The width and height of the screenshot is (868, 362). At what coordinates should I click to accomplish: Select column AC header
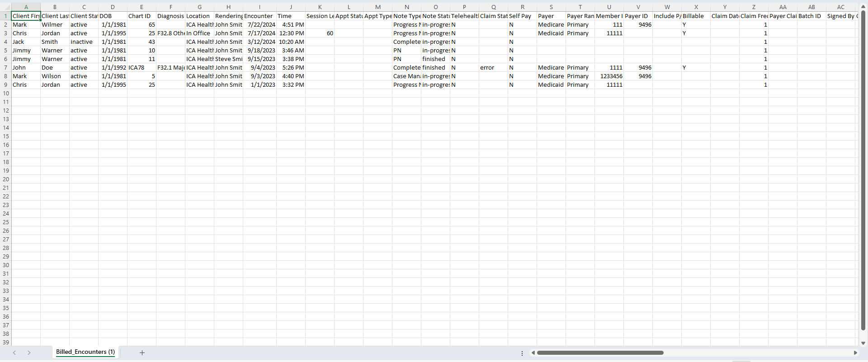coord(840,7)
